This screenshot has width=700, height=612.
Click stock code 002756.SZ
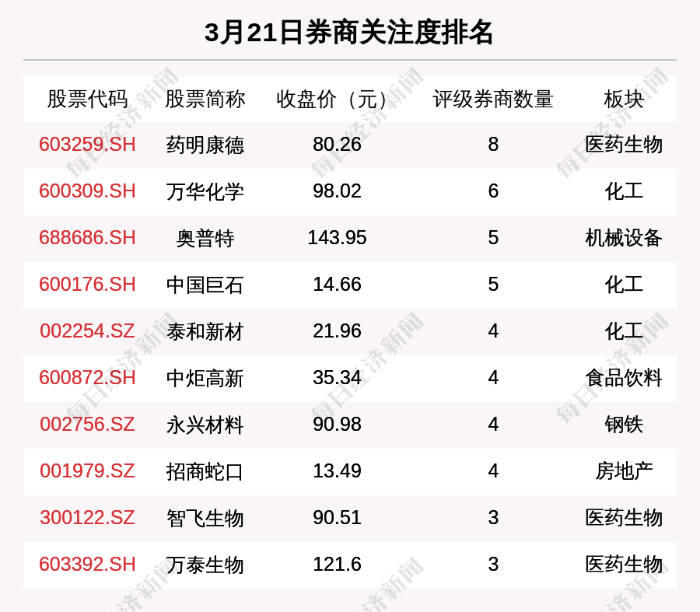click(87, 424)
